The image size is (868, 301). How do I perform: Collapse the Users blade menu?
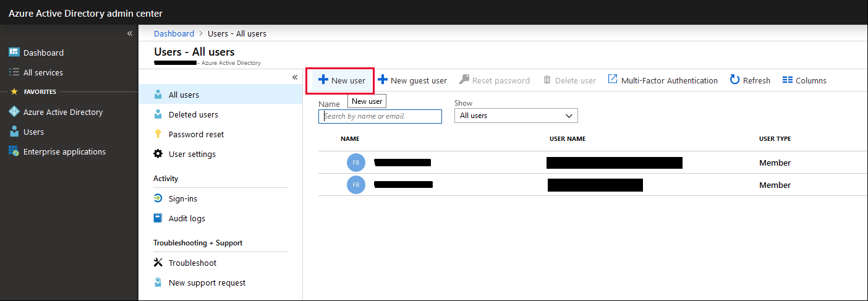coord(295,77)
